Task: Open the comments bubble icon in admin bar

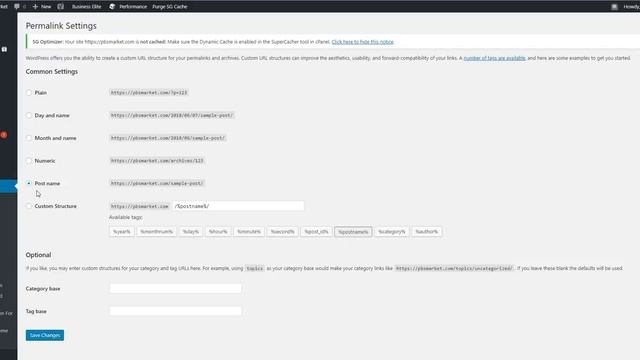Action: 17,7
